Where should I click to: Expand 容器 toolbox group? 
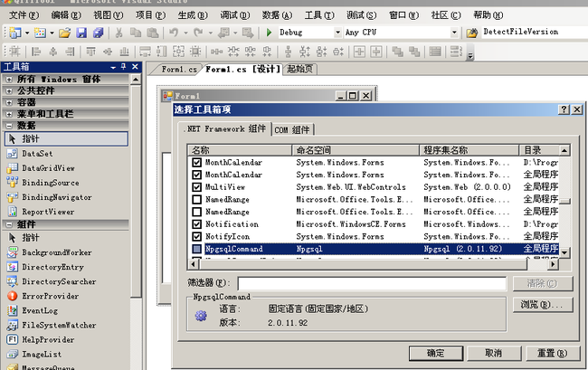pyautogui.click(x=9, y=102)
